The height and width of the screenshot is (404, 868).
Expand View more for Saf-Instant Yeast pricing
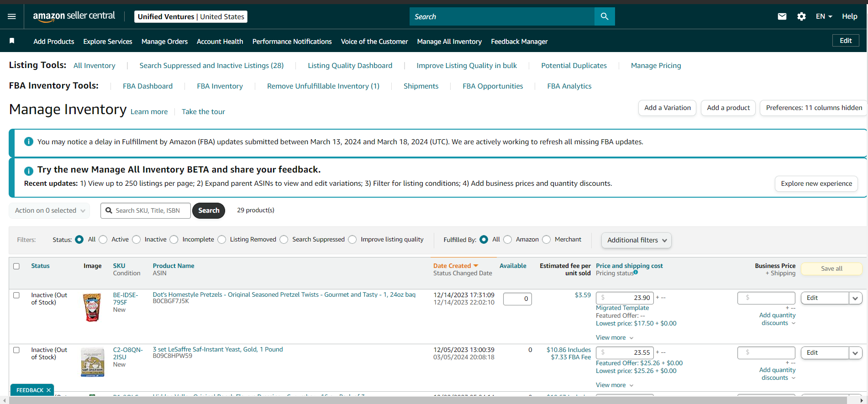pos(615,385)
